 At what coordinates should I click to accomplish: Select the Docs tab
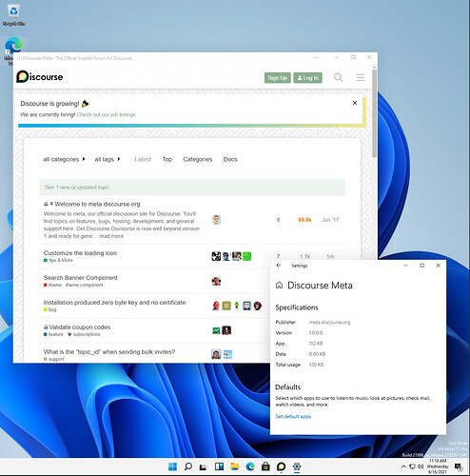click(x=230, y=159)
